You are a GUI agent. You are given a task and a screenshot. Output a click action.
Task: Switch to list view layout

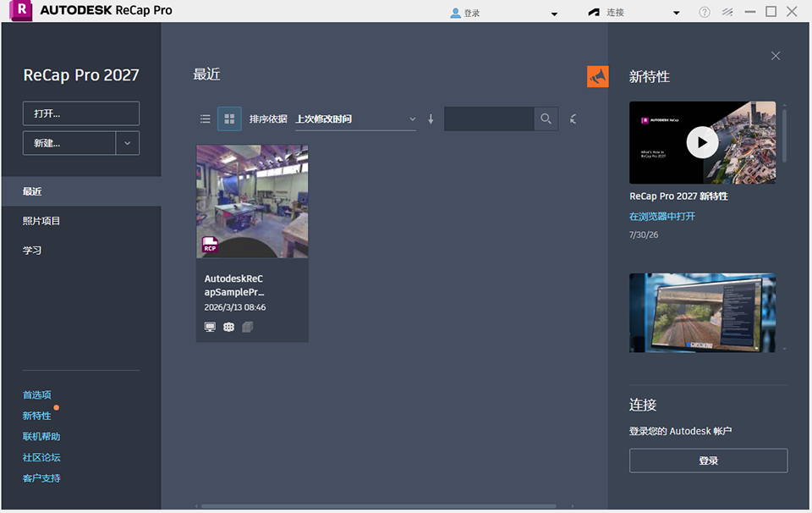[x=205, y=119]
